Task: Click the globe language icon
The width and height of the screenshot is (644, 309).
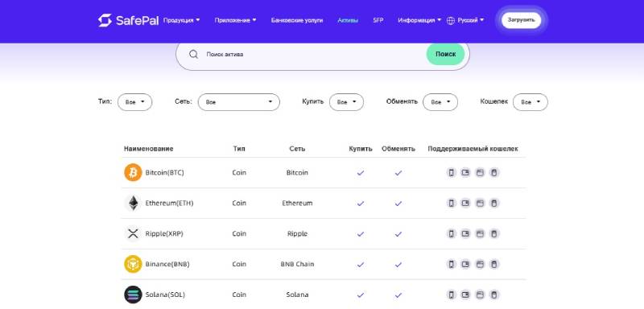Action: (451, 20)
